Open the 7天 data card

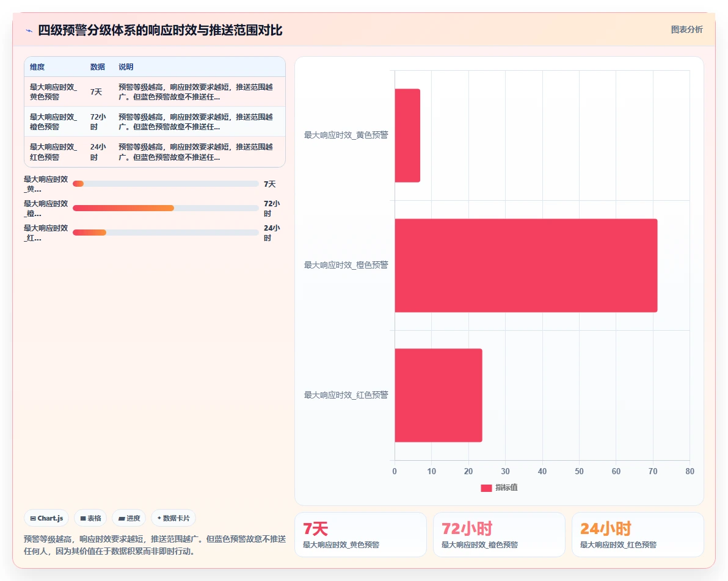360,535
